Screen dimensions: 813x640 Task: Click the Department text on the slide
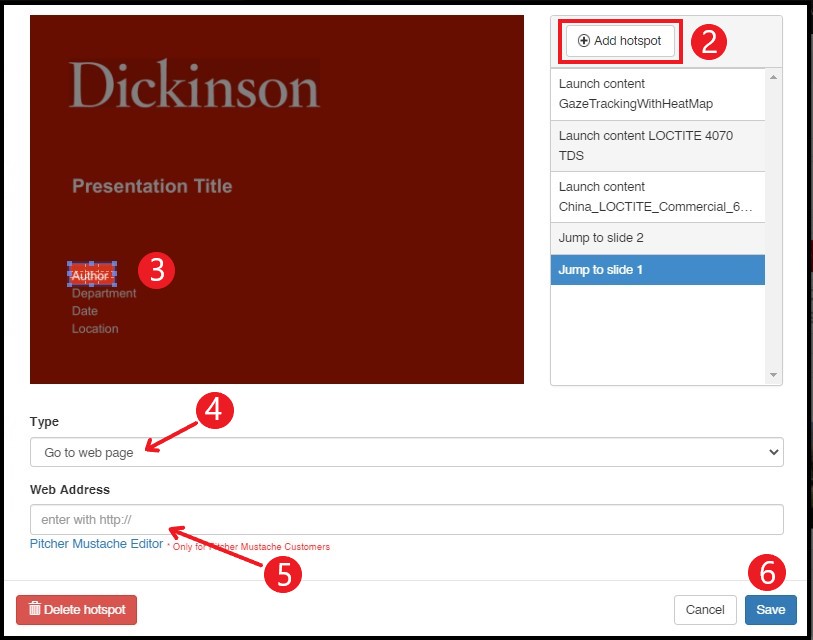[x=104, y=294]
